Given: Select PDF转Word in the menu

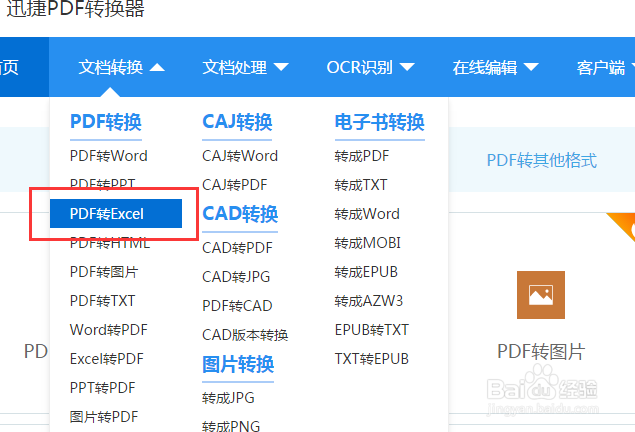Looking at the screenshot, I should [109, 156].
